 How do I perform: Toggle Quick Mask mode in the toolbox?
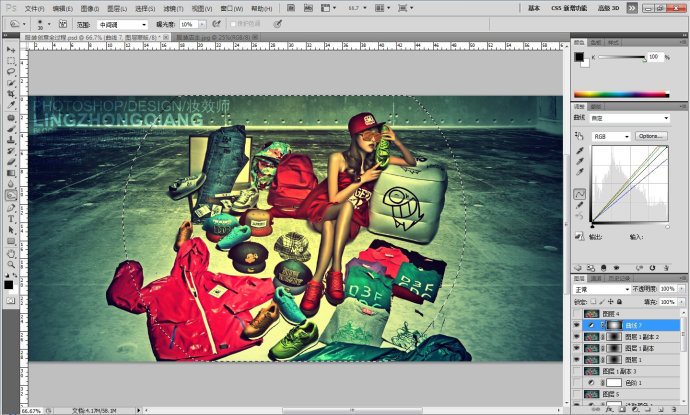tap(11, 301)
